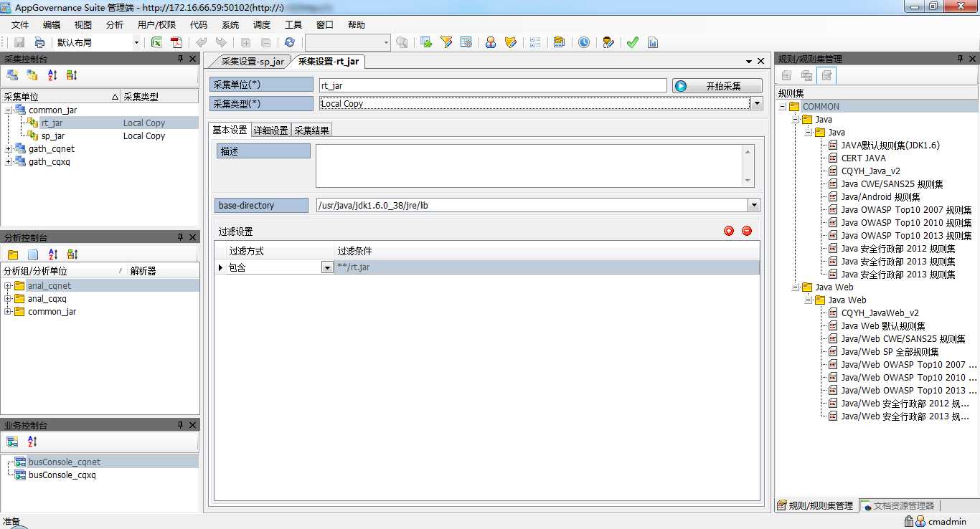Click the 过滤条件 column header

pos(547,252)
